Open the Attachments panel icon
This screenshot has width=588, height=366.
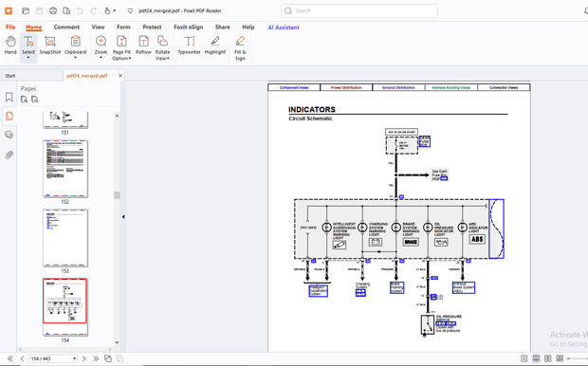[9, 155]
